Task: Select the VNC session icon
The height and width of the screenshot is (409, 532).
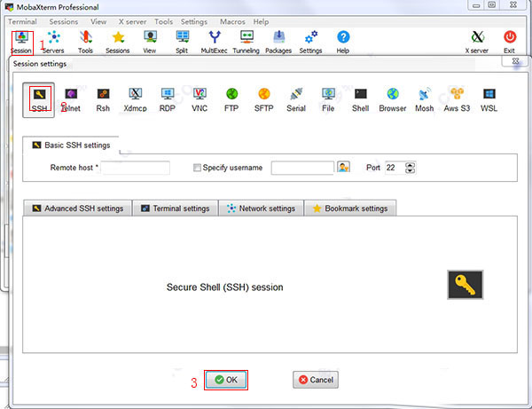Action: tap(199, 98)
